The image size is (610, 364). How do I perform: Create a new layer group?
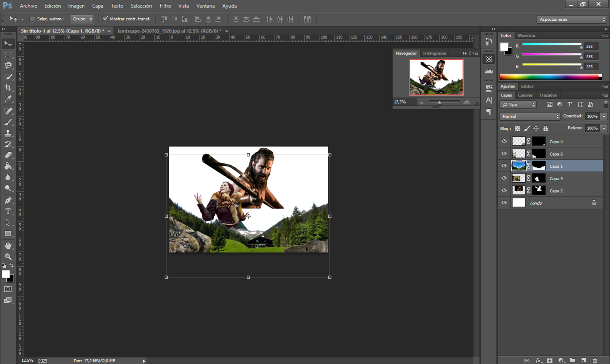[x=572, y=360]
